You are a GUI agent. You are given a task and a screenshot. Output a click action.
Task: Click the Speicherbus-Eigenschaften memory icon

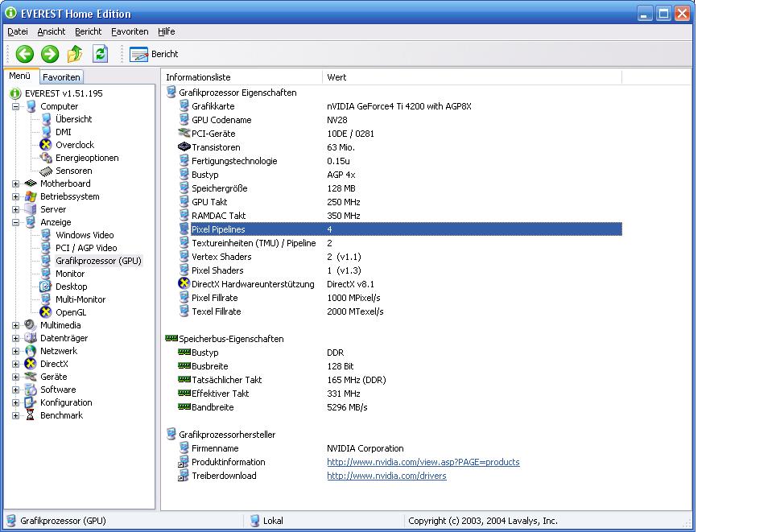pos(171,338)
